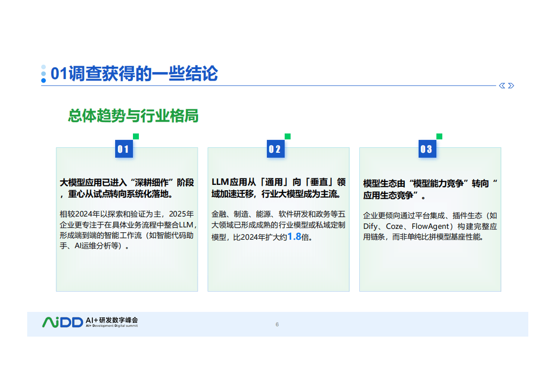The image size is (555, 392).
Task: Select the blue 01 number badge
Action: (x=123, y=149)
